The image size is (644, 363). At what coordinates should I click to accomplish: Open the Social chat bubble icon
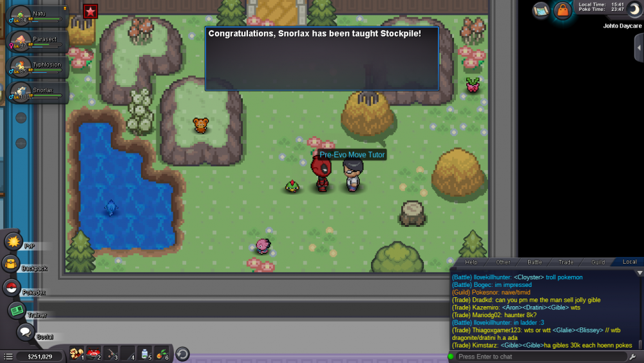point(25,332)
